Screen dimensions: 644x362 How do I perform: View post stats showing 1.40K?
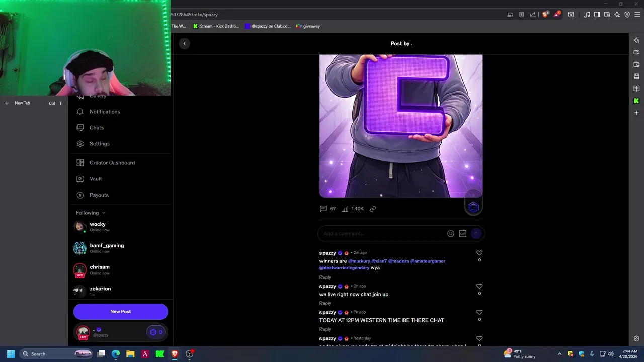[353, 209]
